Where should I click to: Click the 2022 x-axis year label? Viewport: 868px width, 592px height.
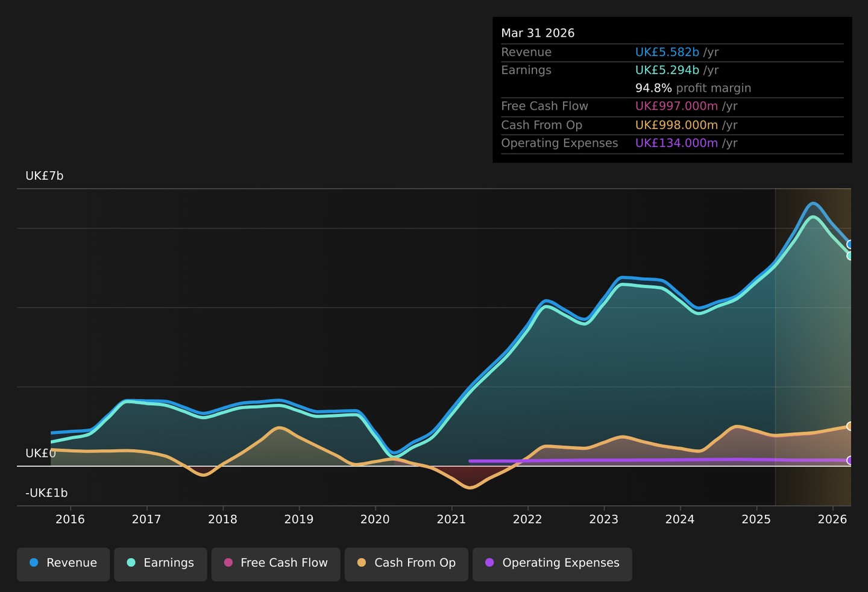(x=528, y=520)
